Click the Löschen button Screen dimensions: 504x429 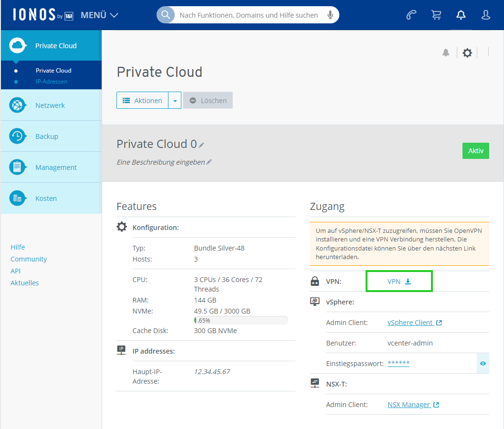(208, 100)
